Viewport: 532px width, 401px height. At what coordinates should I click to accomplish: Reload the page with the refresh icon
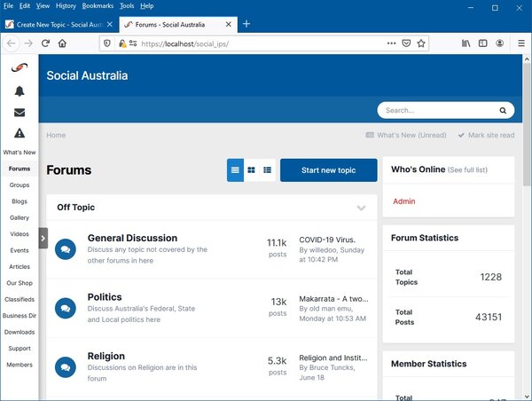tap(45, 43)
